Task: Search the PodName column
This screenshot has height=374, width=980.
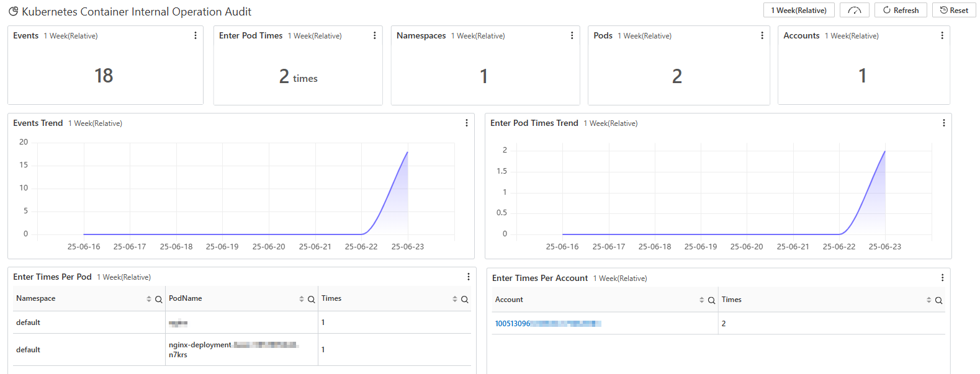Action: pyautogui.click(x=312, y=299)
